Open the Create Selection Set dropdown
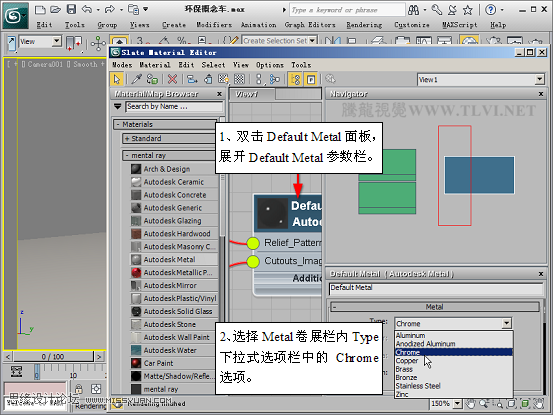Viewport: 553px width, 415px height. 312,41
